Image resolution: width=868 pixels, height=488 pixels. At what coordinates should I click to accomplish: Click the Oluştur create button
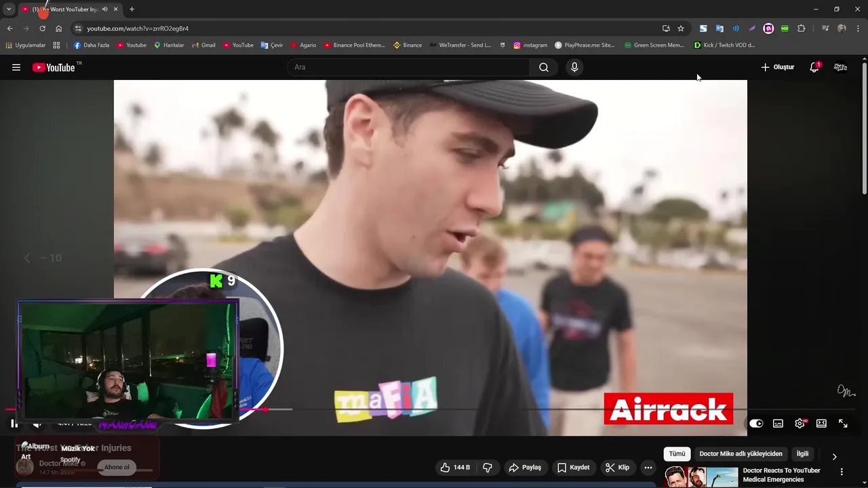click(x=777, y=67)
